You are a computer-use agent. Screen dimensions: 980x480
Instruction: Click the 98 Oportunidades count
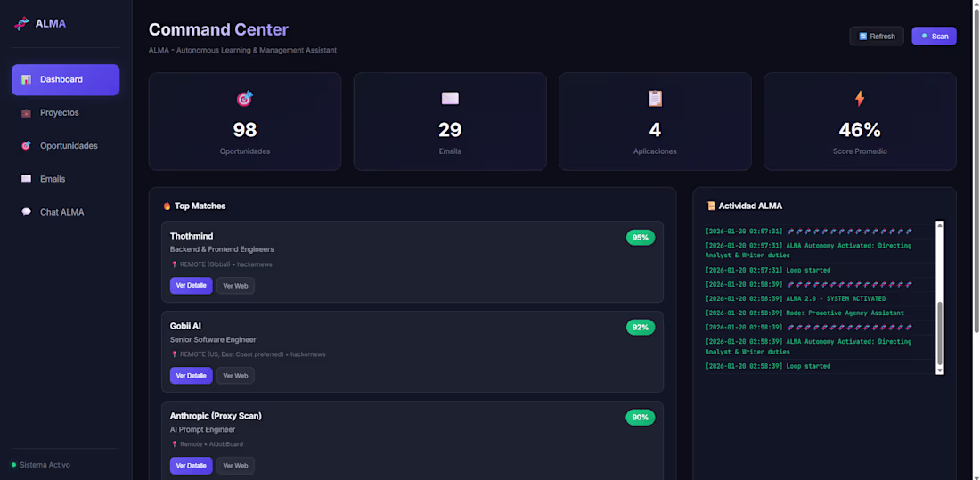[x=244, y=129]
